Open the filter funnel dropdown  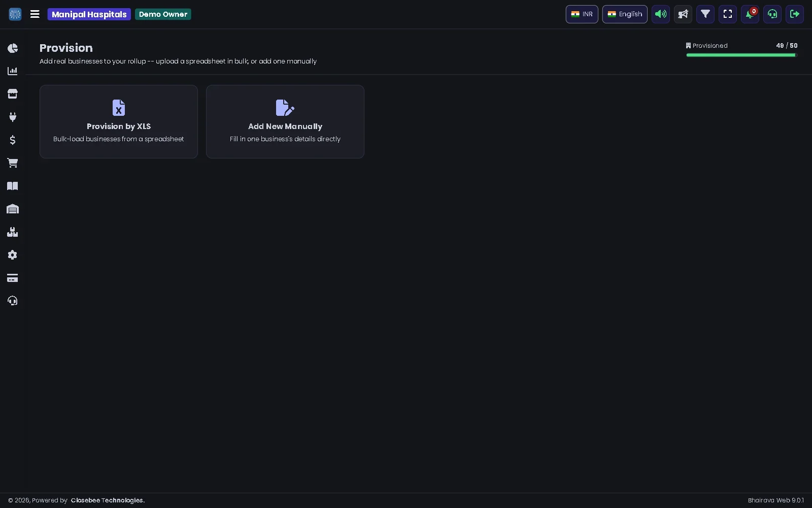coord(705,14)
